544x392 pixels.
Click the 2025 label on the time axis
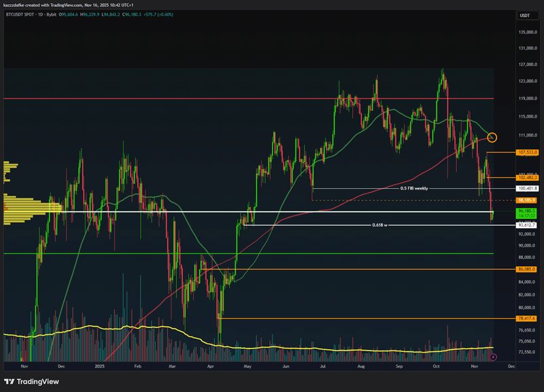click(99, 366)
